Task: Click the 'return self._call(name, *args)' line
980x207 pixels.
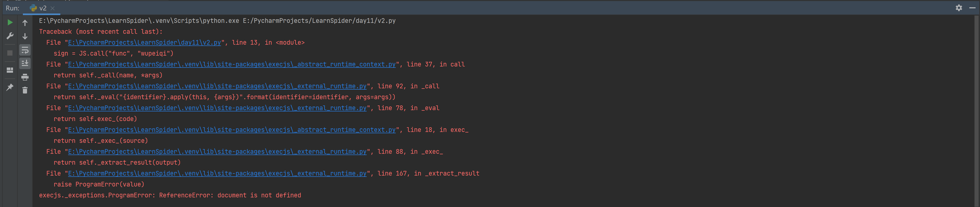Action: [108, 76]
